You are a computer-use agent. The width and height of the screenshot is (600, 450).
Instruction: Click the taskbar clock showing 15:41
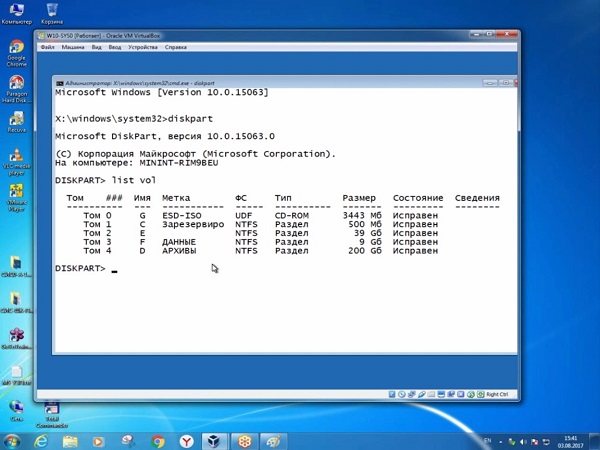(x=570, y=440)
